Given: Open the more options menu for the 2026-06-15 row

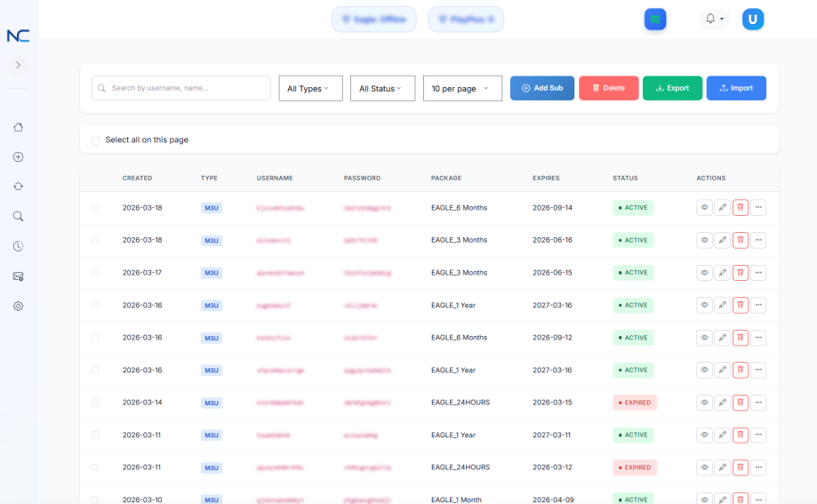Looking at the screenshot, I should 758,273.
